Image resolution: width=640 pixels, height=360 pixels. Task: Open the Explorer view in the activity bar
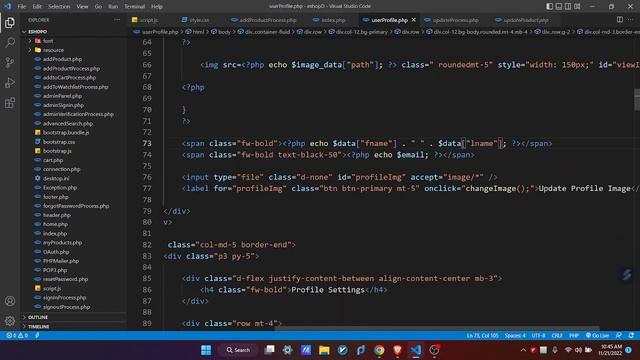10,22
